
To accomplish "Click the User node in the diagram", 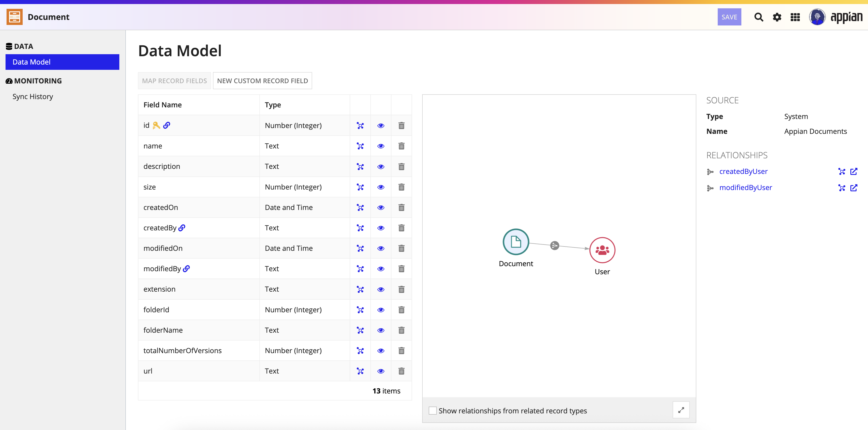I will 602,250.
